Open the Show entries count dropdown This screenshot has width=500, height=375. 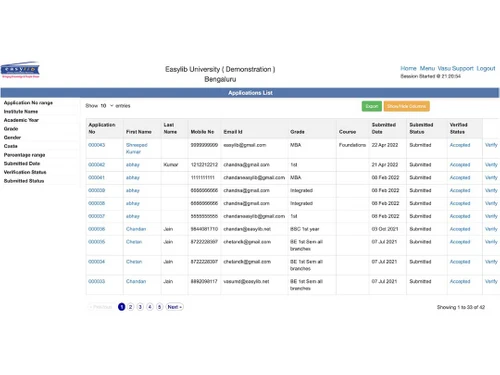coord(107,106)
